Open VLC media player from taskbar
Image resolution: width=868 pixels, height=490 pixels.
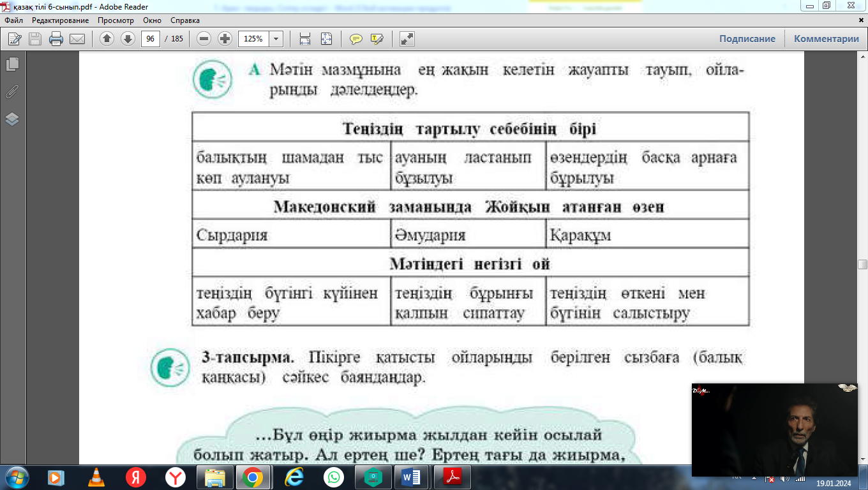click(x=96, y=477)
